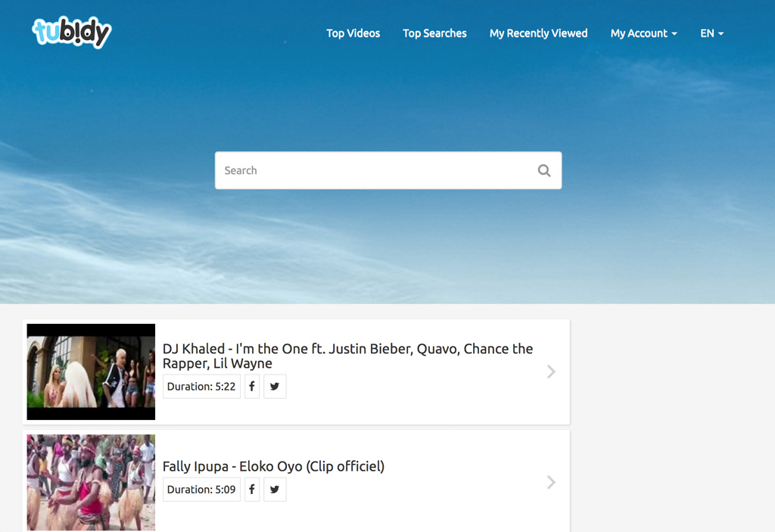Click the DJ Khaled video thumbnail
This screenshot has height=532, width=775.
click(x=91, y=372)
